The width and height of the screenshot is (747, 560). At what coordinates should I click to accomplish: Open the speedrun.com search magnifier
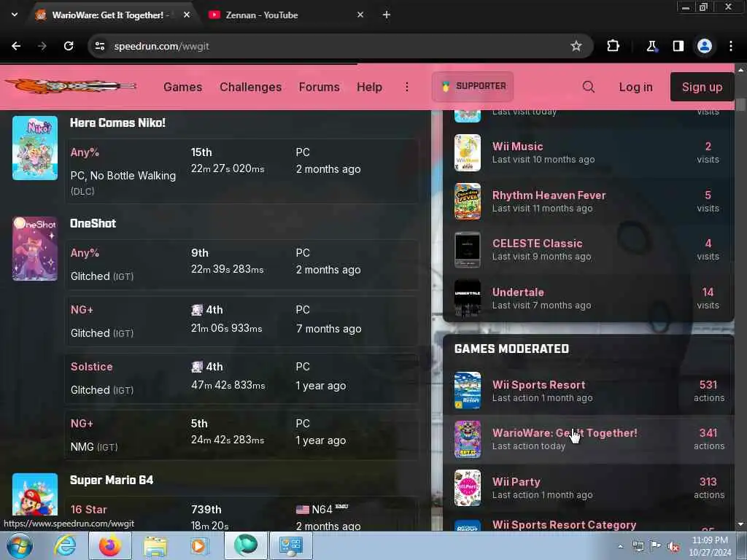click(x=589, y=87)
